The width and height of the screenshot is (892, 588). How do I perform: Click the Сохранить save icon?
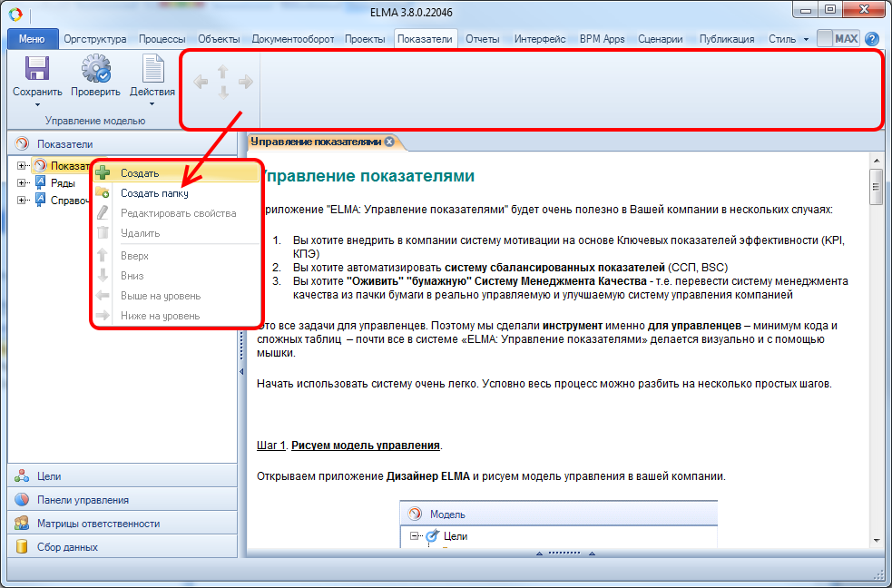click(36, 70)
